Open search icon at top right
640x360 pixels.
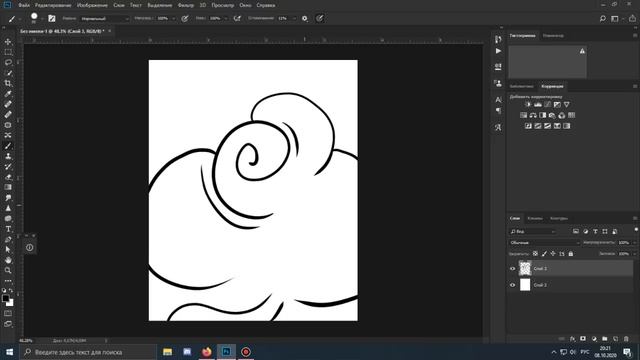point(602,19)
